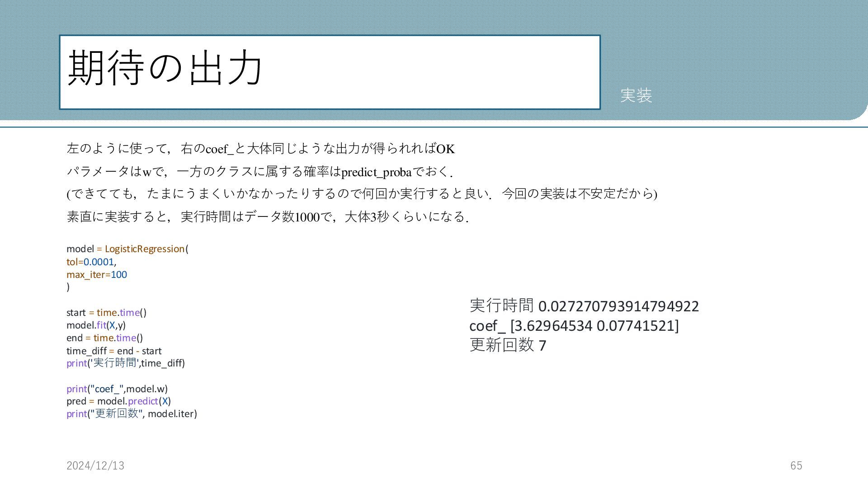868x488 pixels.
Task: Click code line max_iter=100
Action: click(97, 275)
